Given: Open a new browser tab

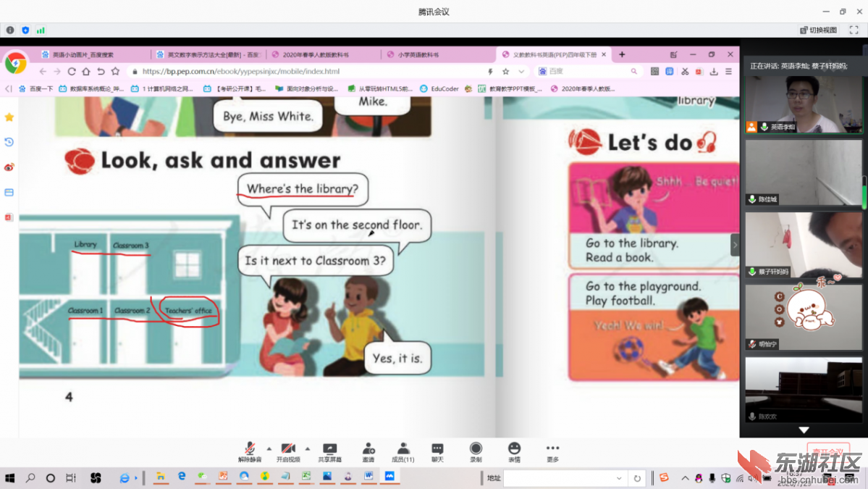Looking at the screenshot, I should [622, 54].
